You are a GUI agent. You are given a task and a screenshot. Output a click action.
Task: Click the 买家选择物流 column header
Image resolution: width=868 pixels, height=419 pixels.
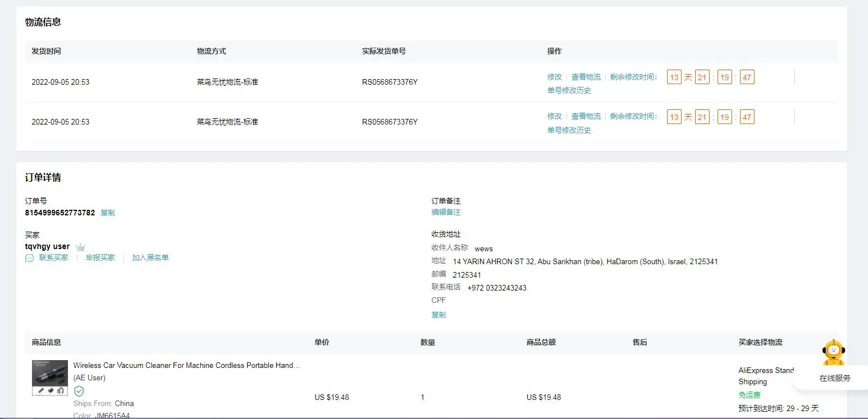760,342
